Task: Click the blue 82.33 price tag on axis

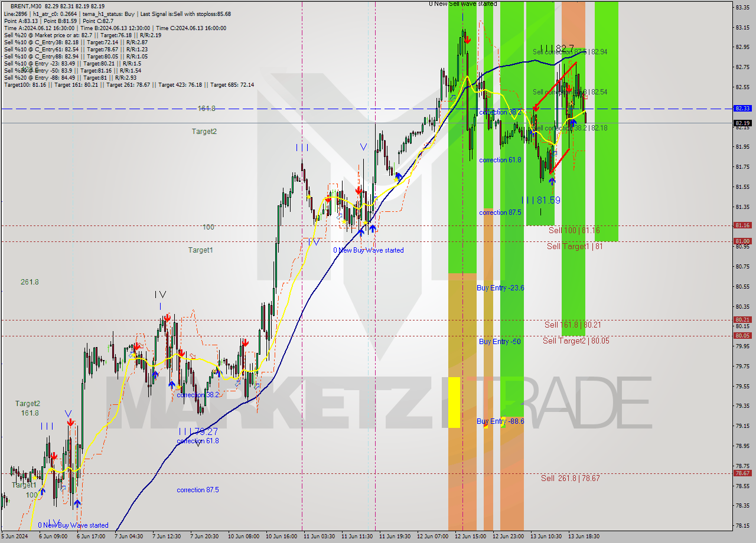Action: pyautogui.click(x=742, y=109)
